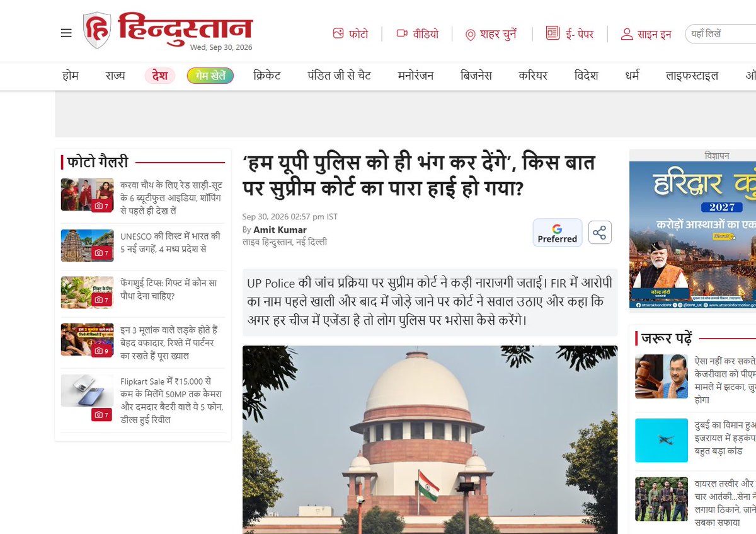Click the share icon button
Screen dimensions: 756x534
600,233
